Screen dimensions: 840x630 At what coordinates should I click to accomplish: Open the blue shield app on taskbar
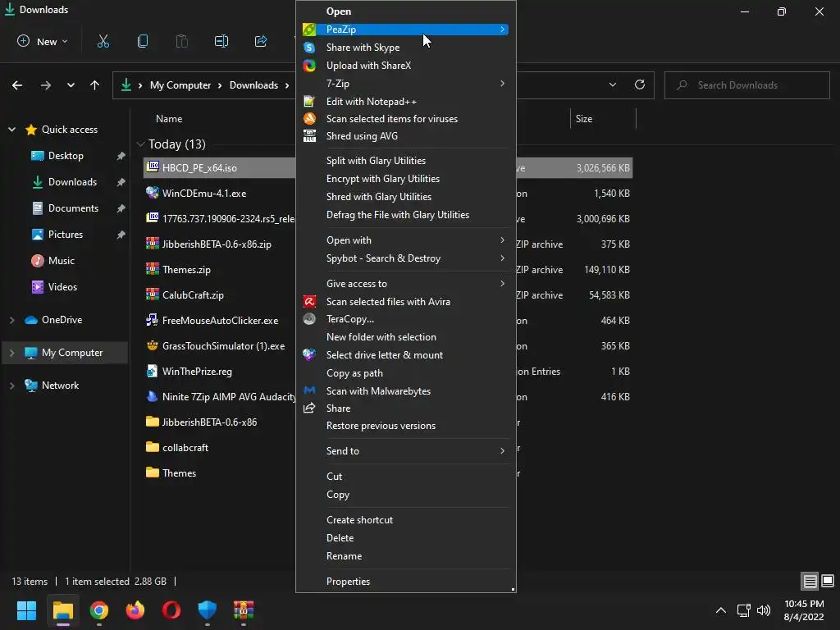[x=208, y=610]
